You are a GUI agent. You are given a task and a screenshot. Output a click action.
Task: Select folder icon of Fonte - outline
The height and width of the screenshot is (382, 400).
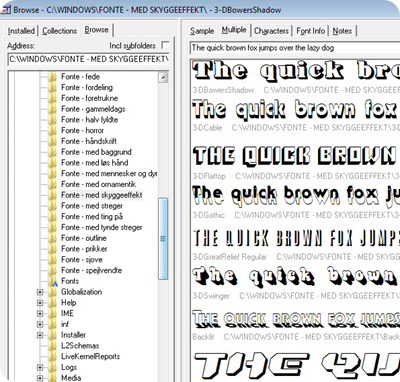pos(52,238)
